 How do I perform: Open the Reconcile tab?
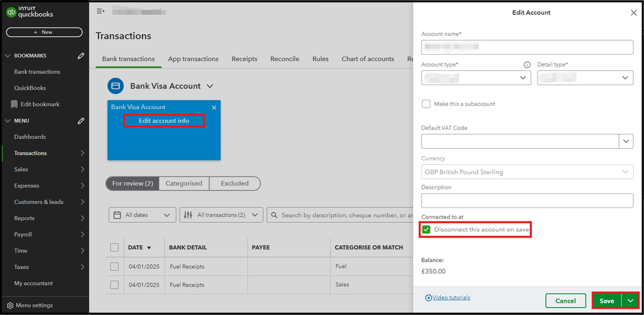coord(285,59)
